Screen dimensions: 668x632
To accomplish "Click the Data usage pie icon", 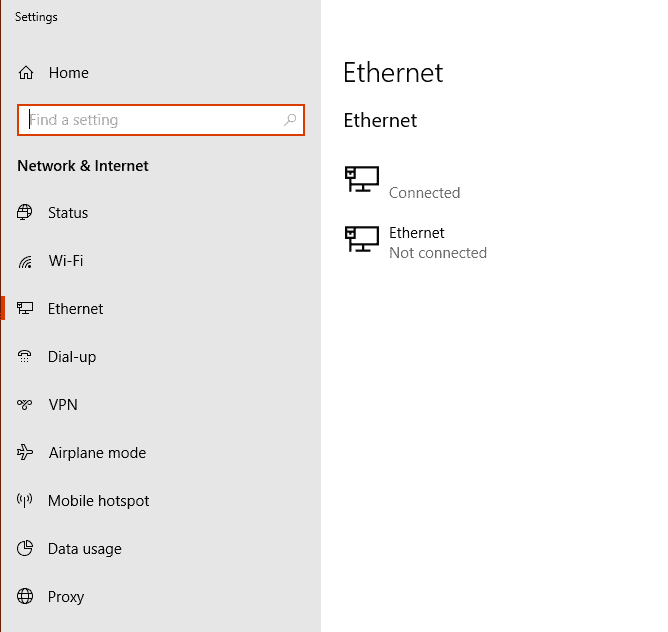I will point(25,548).
